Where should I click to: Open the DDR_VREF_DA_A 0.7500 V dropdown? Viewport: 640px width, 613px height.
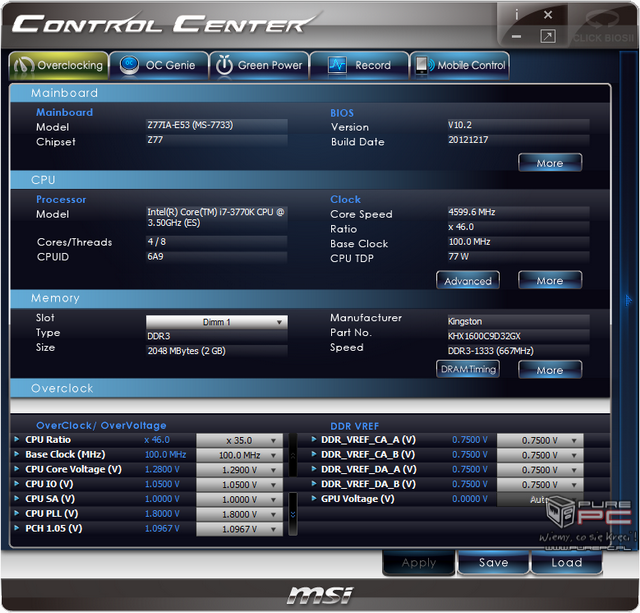(540, 470)
